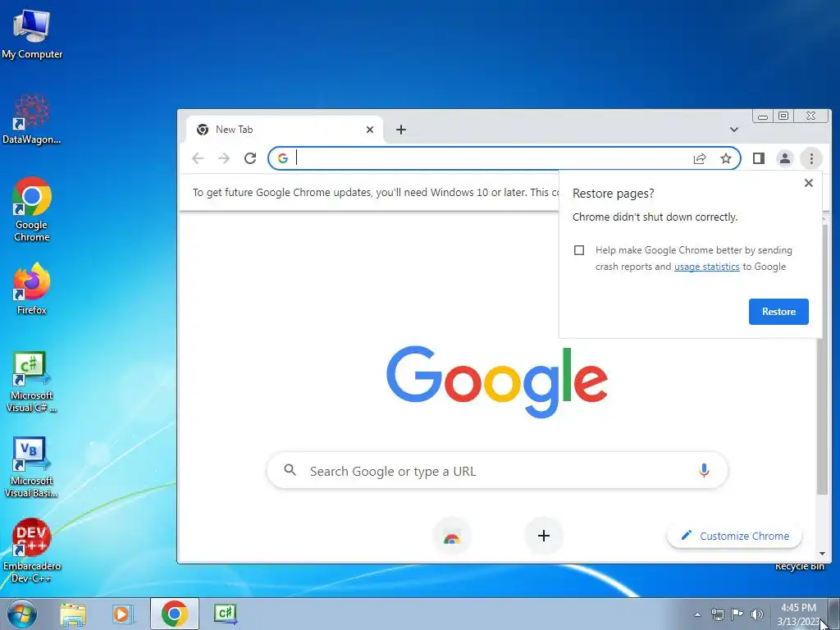The height and width of the screenshot is (630, 840).
Task: Close the New Tab tab
Action: [x=370, y=130]
